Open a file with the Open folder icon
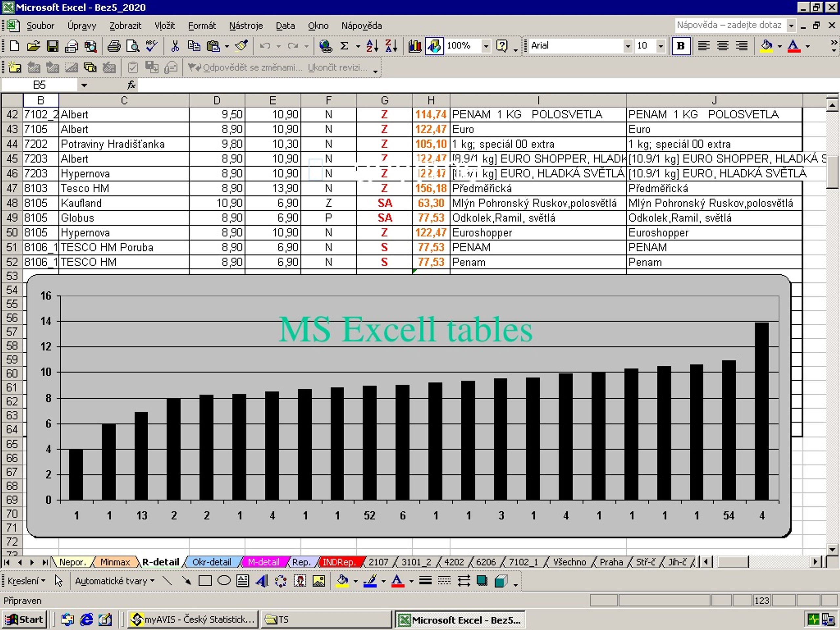Viewport: 840px width, 630px height. tap(33, 46)
